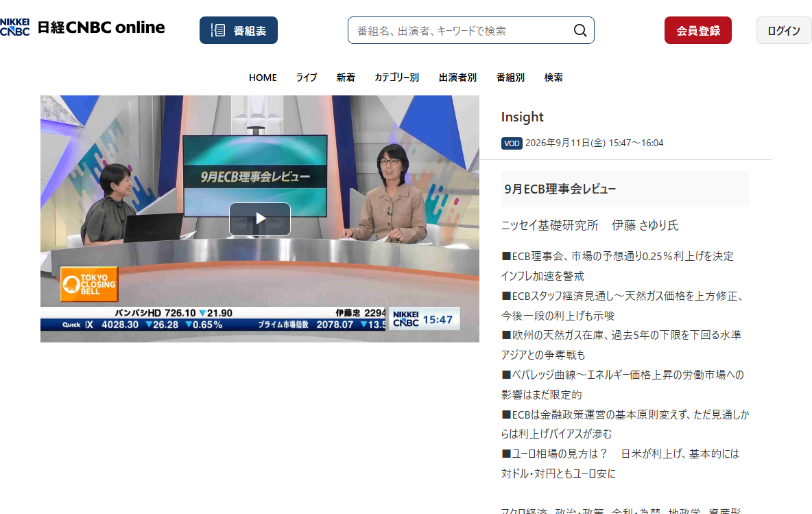This screenshot has width=812, height=514.
Task: Click the Tokyo Closing Bell logo in video
Action: point(89,284)
